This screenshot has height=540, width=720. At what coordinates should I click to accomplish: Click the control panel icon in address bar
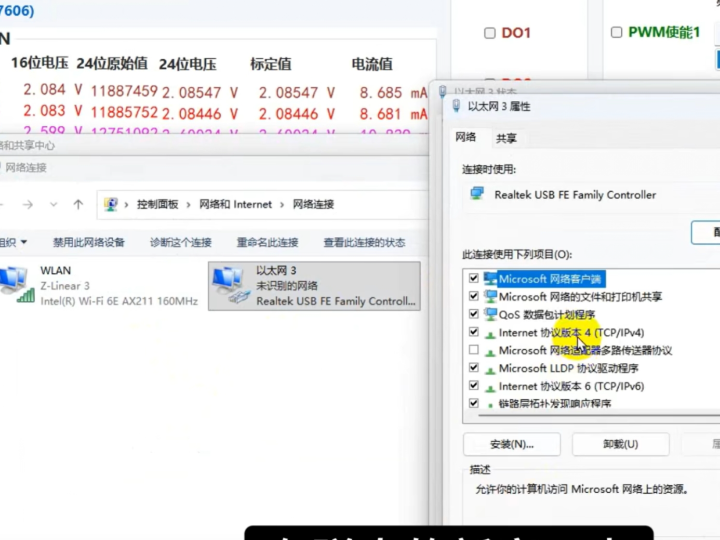[x=111, y=205]
